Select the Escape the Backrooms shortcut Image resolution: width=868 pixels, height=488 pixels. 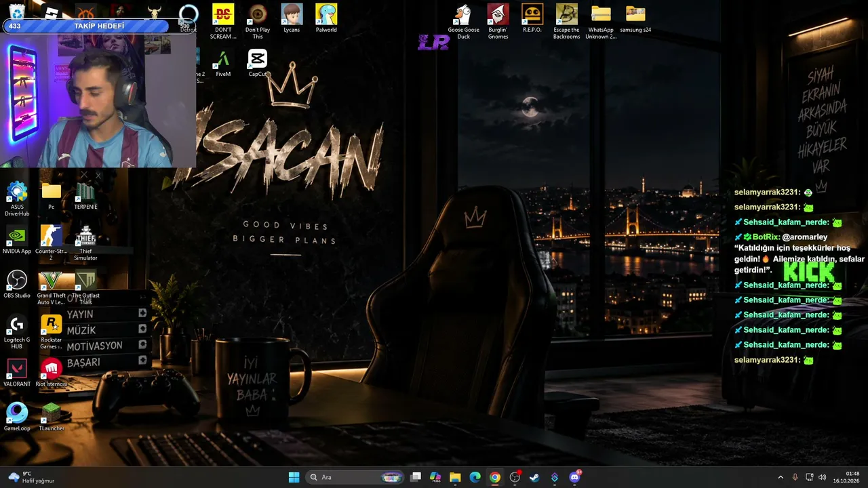click(x=566, y=21)
